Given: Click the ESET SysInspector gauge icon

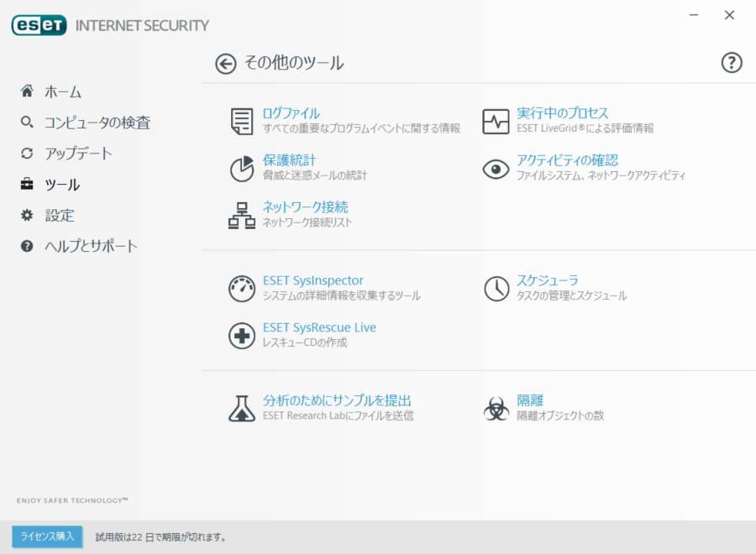Looking at the screenshot, I should tap(242, 289).
